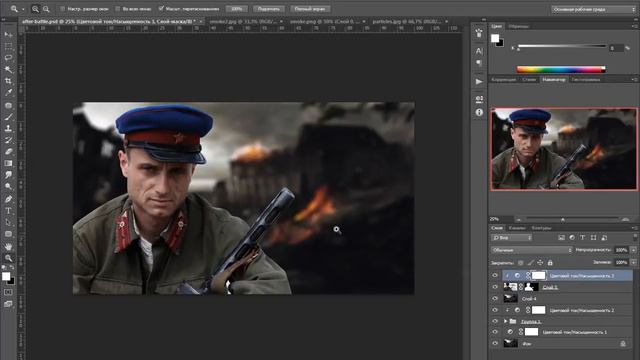Image resolution: width=640 pixels, height=360 pixels.
Task: Hide the Фон background layer
Action: pyautogui.click(x=495, y=344)
